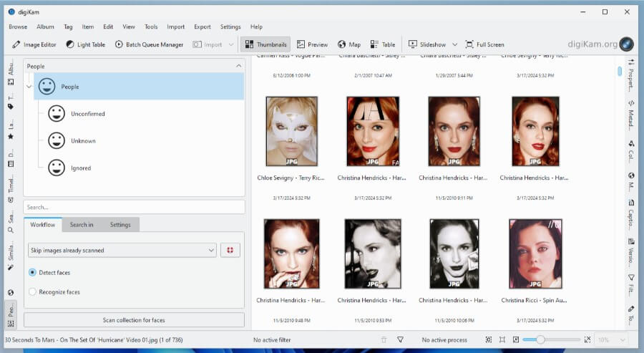Open the 'Skip images already scanned' dropdown
Screen dimensions: 644x353
[x=122, y=250]
